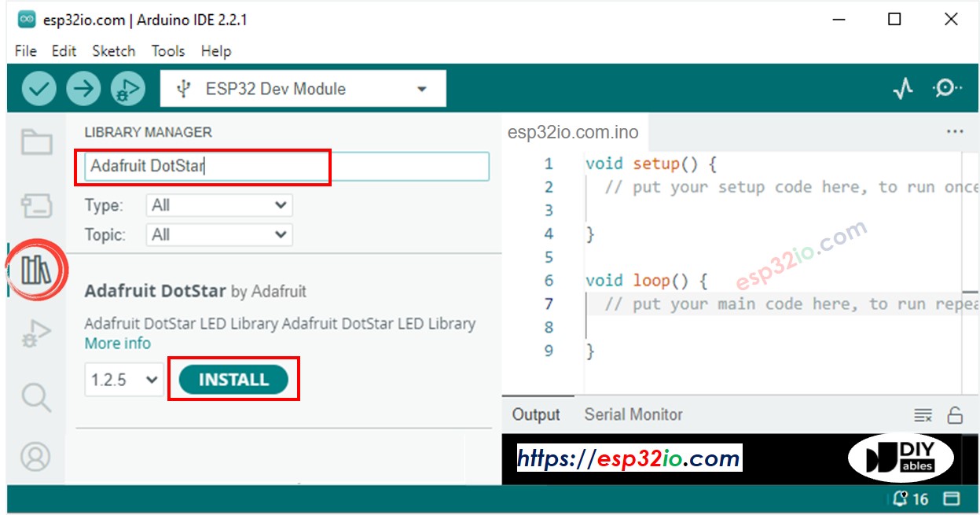Viewport: 980px width, 515px height.
Task: Open the library version 1.2.5 dropdown
Action: tap(123, 379)
